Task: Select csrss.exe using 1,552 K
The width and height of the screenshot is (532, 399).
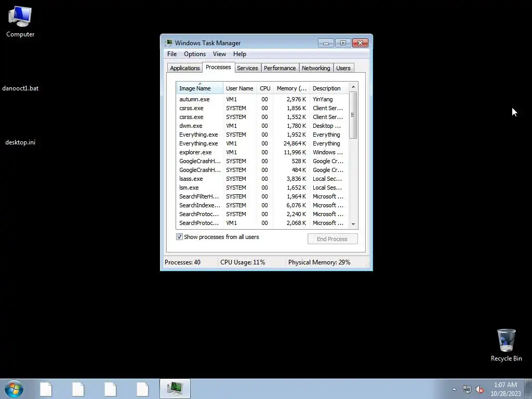Action: 262,117
